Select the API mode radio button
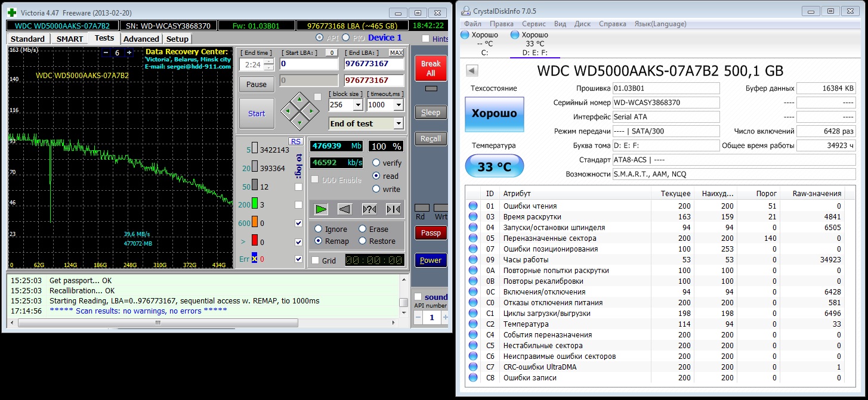Screen dimensions: 868x400 tap(320, 38)
